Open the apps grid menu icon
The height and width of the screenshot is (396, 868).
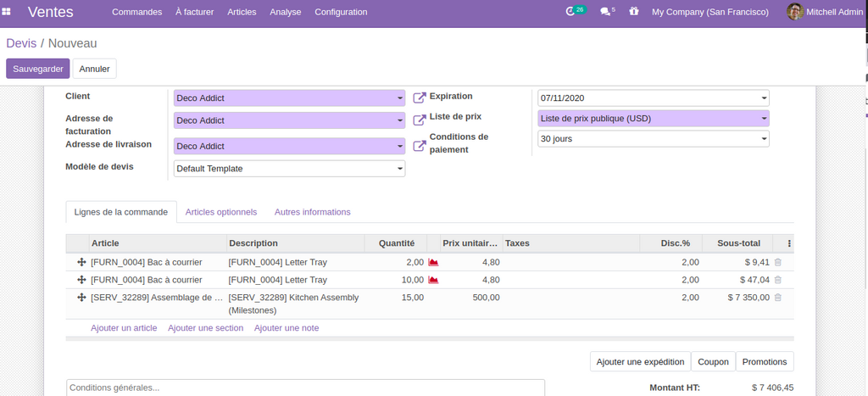pyautogui.click(x=8, y=12)
